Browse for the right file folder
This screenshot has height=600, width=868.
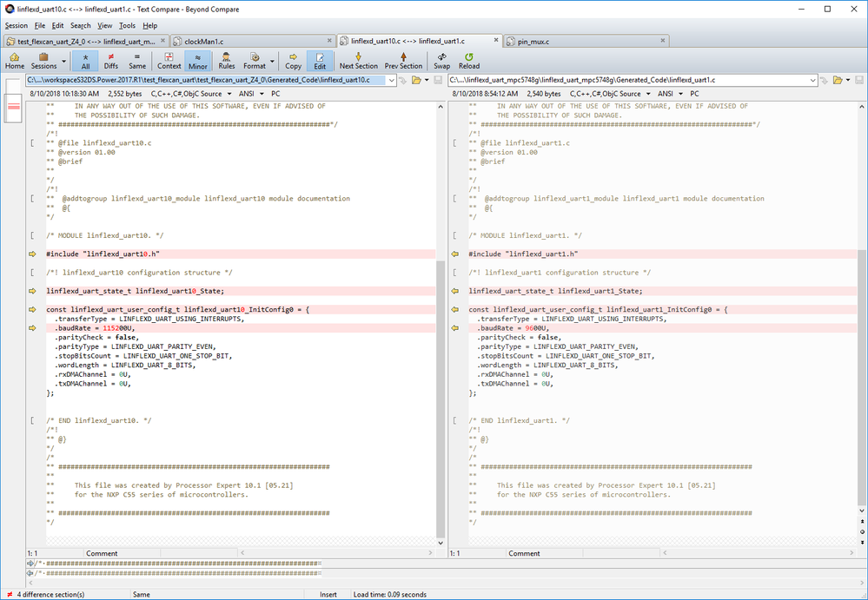tap(838, 80)
